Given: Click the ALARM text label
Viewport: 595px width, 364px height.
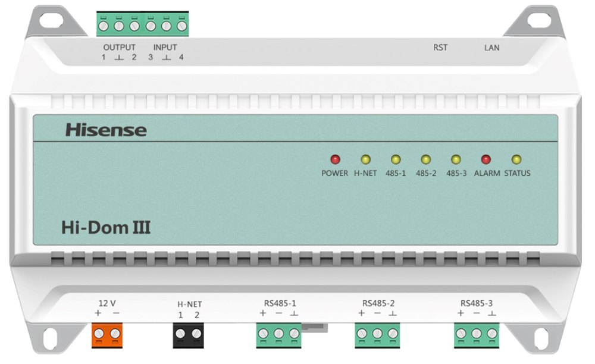Looking at the screenshot, I should click(487, 173).
